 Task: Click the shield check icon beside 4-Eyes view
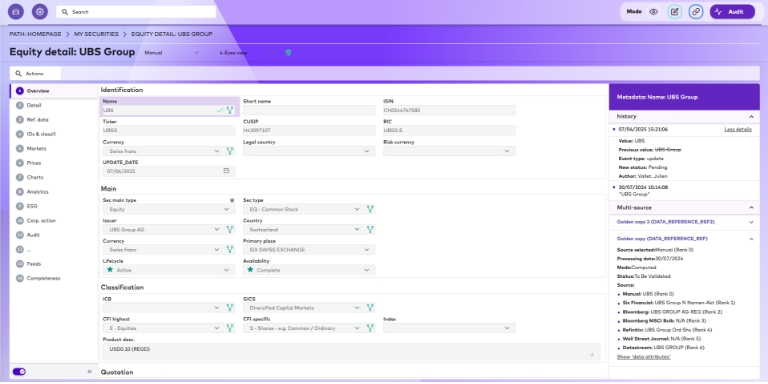(288, 52)
